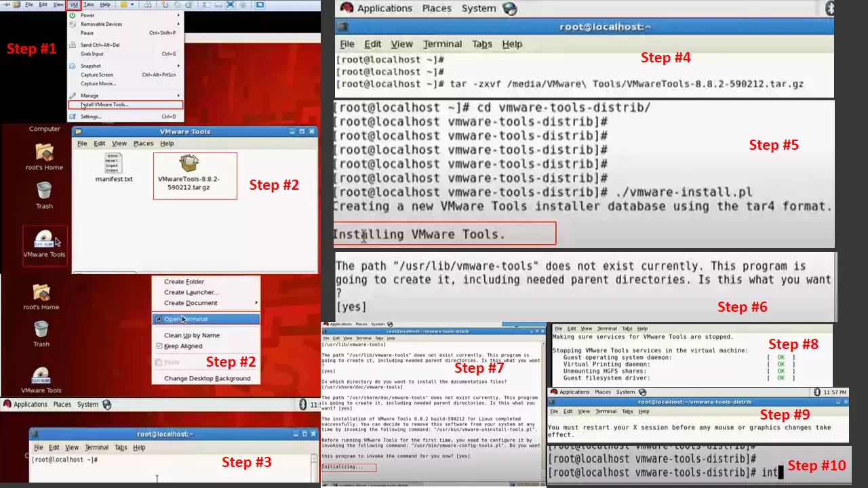The image size is (868, 488).
Task: Expand the Power submenu arrow
Action: pos(179,15)
